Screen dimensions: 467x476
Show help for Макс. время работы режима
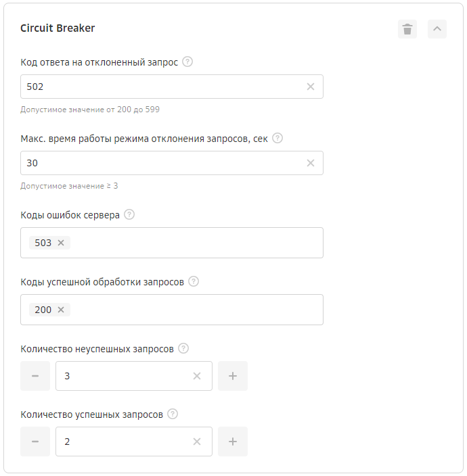point(277,138)
